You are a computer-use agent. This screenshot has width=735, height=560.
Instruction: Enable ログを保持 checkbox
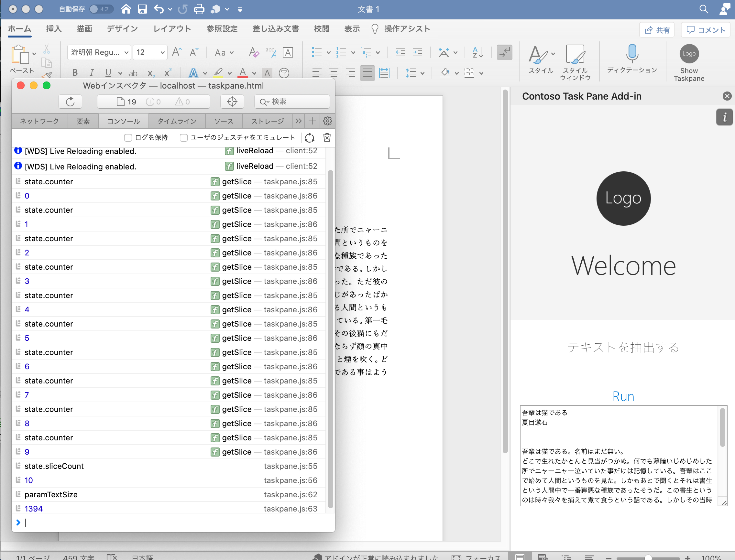(x=128, y=138)
